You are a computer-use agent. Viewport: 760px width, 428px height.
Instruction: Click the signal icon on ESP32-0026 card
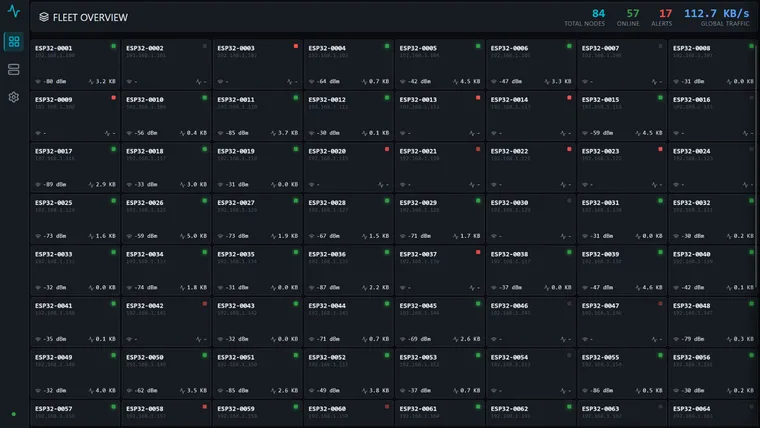[x=129, y=236]
